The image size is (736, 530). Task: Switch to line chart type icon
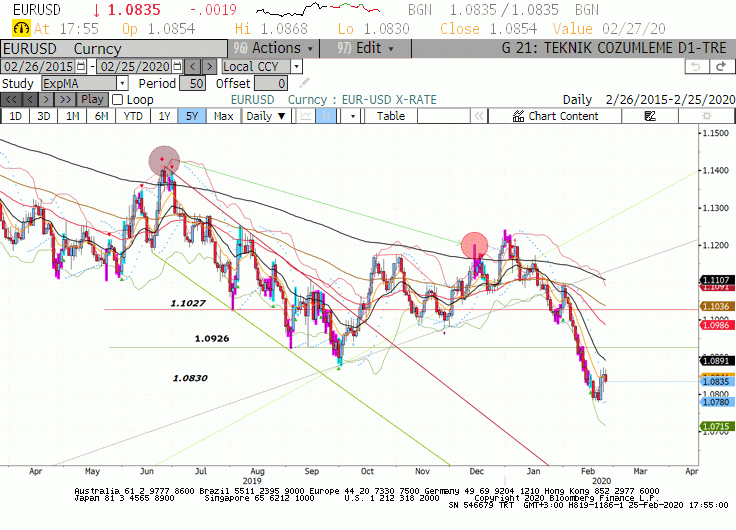[x=306, y=115]
